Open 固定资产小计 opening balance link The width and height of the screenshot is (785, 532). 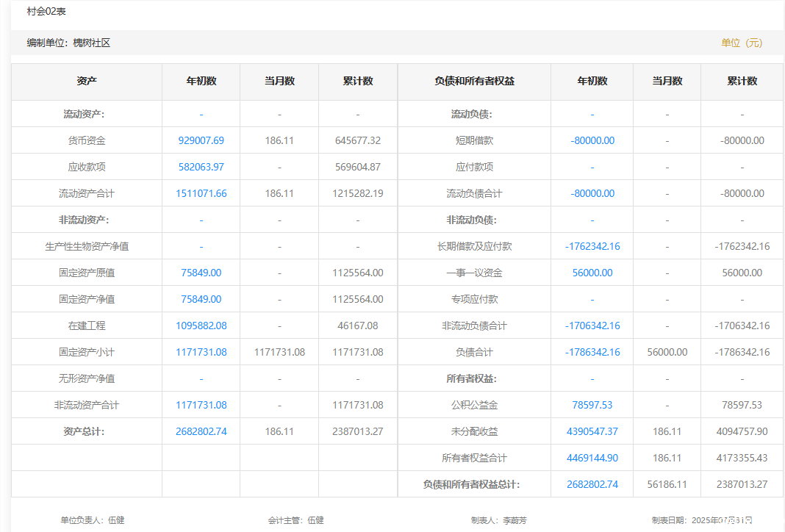coord(201,352)
